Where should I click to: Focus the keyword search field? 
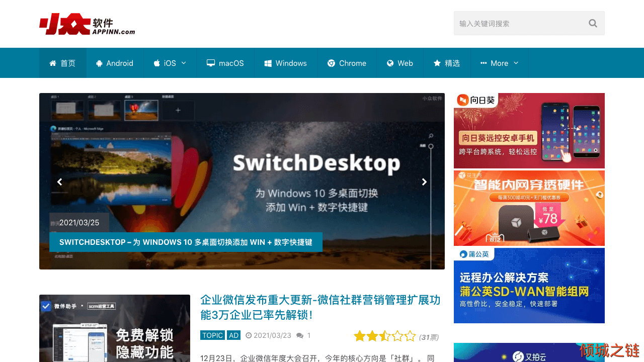coord(529,23)
